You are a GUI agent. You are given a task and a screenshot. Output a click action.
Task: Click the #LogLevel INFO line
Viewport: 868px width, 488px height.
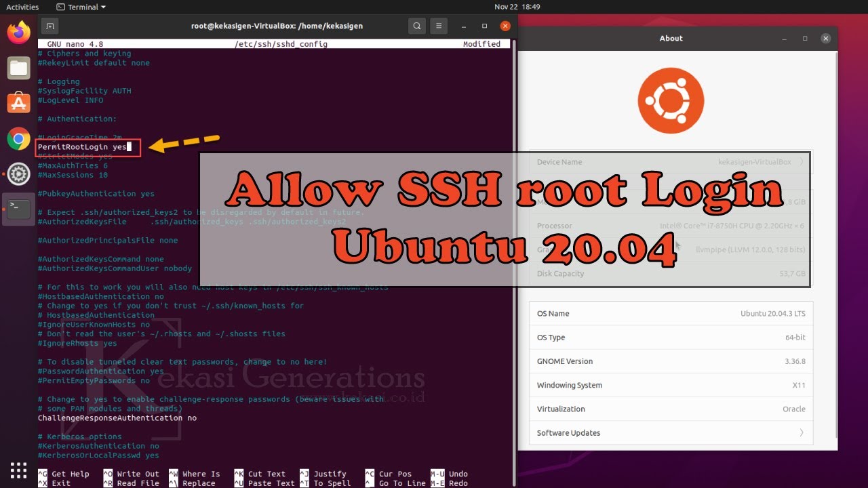tap(71, 100)
